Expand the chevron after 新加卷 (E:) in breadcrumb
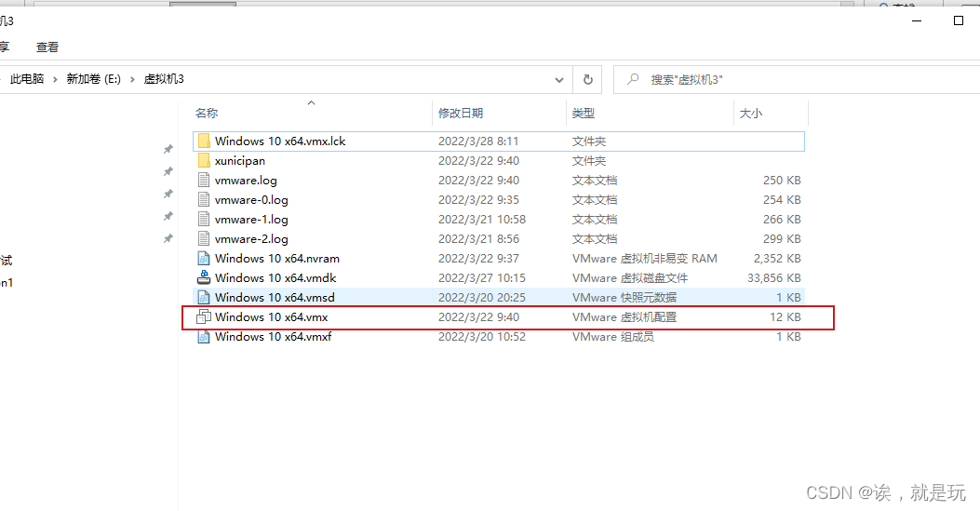This screenshot has width=980, height=511. pos(132,79)
